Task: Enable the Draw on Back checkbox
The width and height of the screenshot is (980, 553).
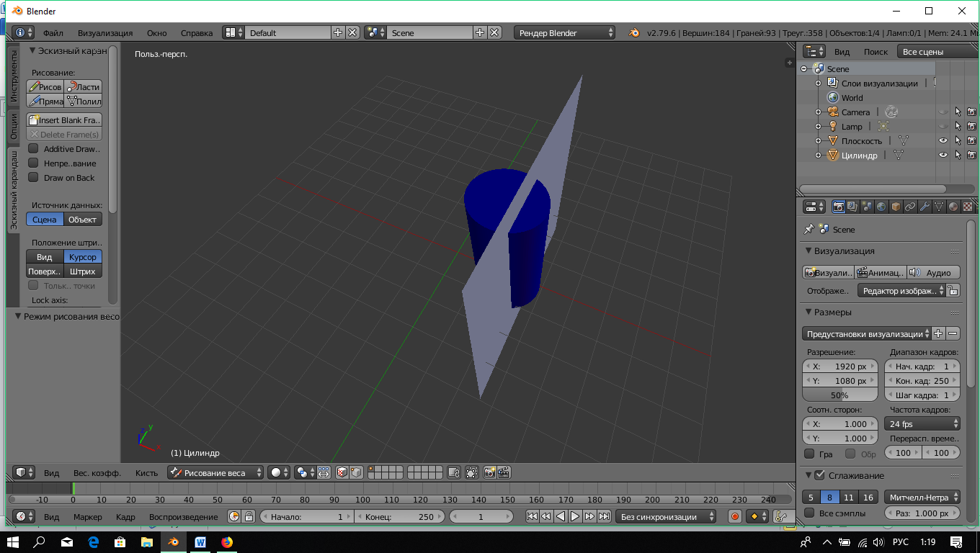Action: pos(33,178)
